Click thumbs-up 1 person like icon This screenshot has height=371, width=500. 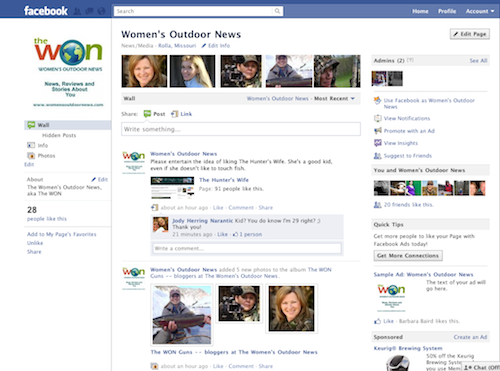tap(235, 234)
